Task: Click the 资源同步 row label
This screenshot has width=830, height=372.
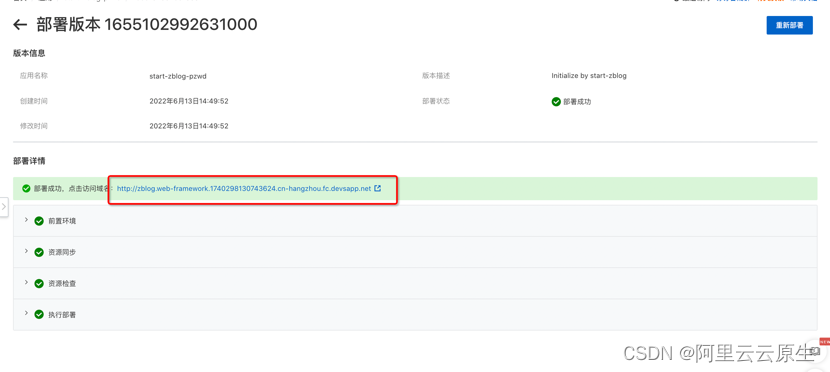Action: point(62,252)
